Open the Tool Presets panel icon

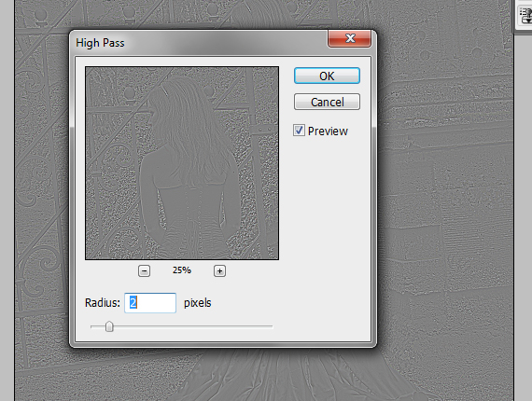(525, 15)
